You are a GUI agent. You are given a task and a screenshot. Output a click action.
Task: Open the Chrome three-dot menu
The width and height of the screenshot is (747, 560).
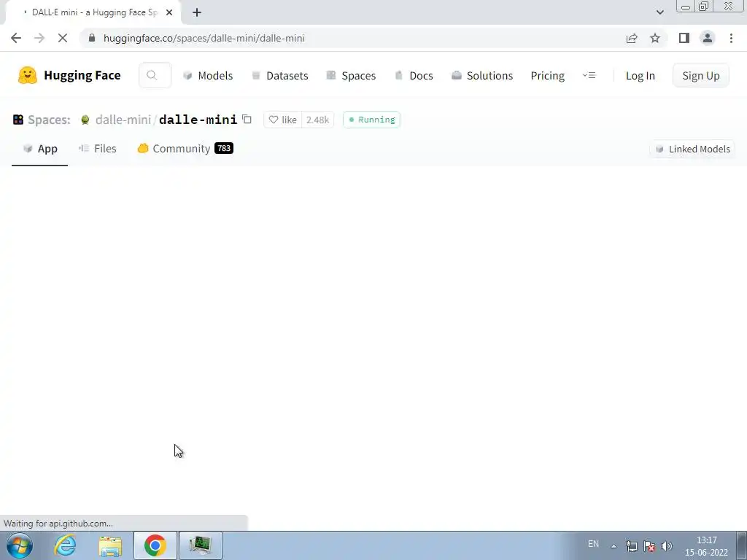tap(731, 38)
